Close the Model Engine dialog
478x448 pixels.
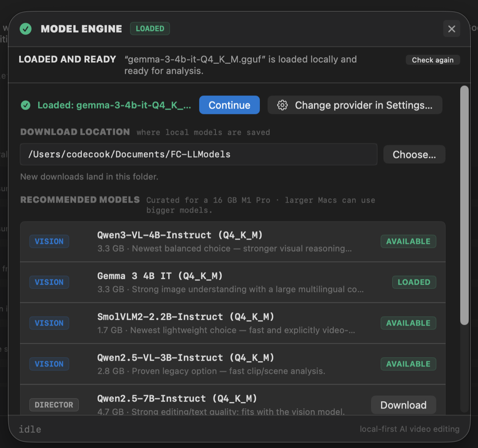pyautogui.click(x=451, y=29)
